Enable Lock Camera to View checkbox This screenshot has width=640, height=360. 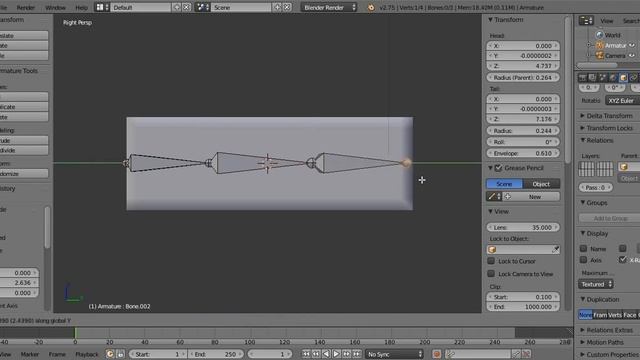(491, 273)
